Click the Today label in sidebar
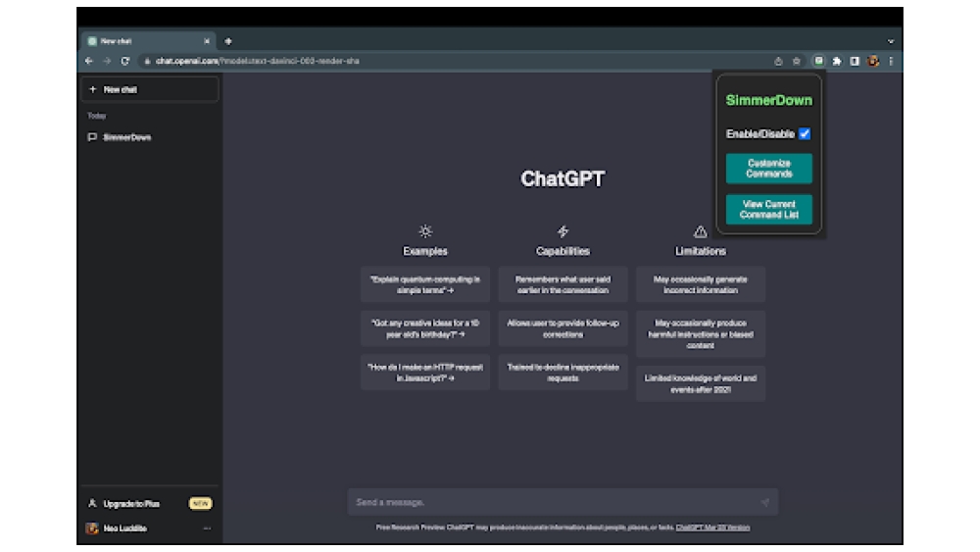The image size is (980, 552). pos(97,116)
